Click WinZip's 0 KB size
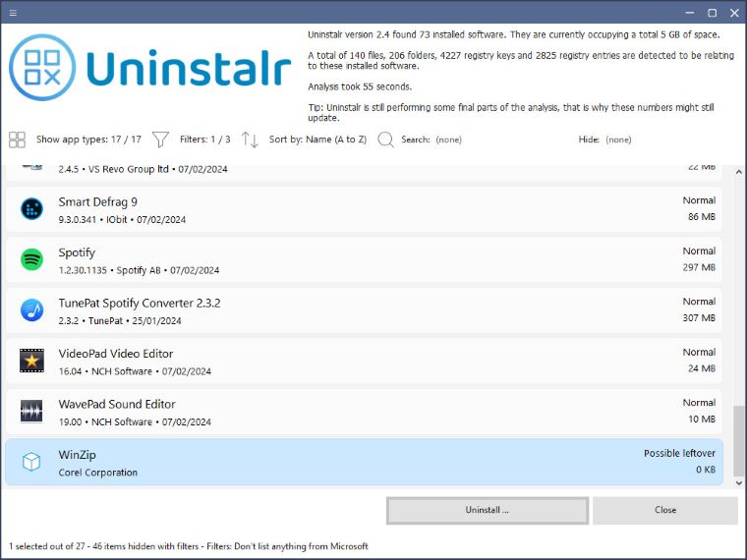 point(706,470)
